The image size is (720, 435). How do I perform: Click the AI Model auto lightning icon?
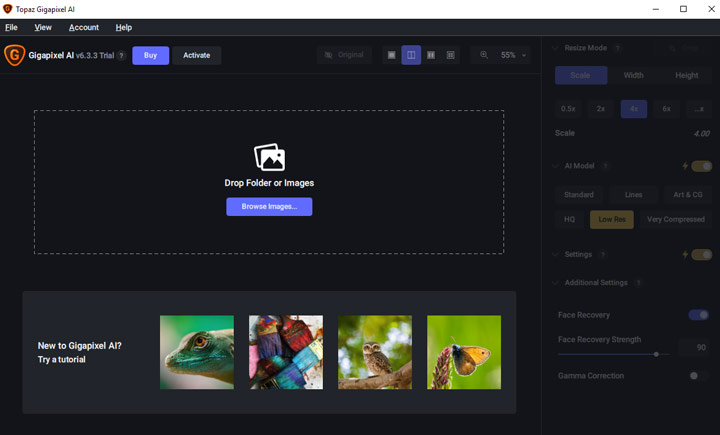[x=685, y=166]
